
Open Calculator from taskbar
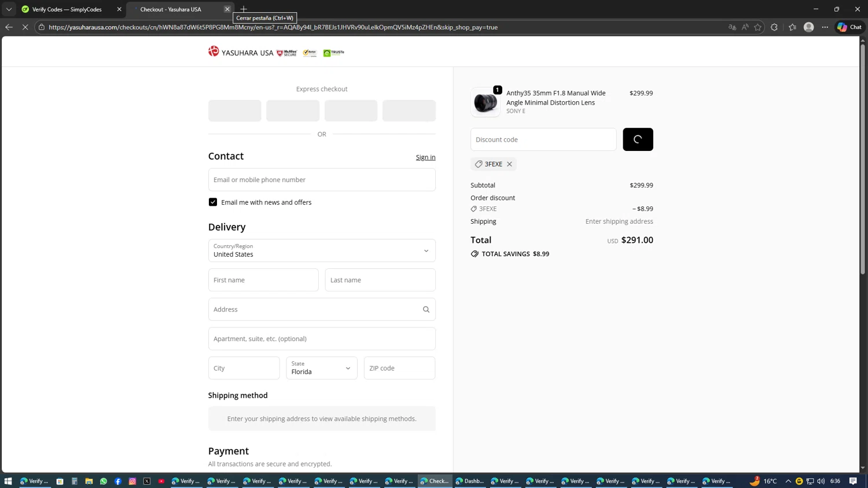click(74, 481)
